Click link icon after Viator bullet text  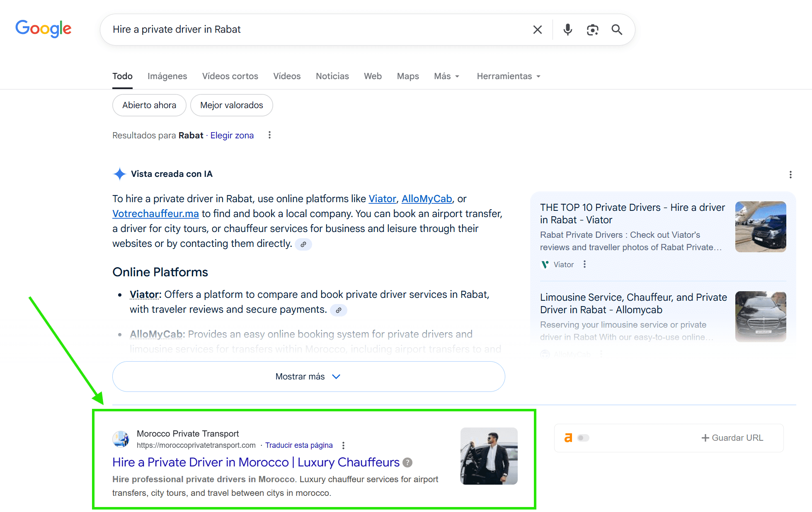(338, 310)
